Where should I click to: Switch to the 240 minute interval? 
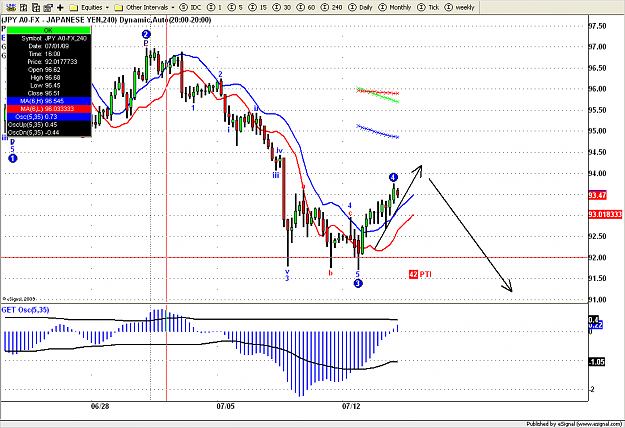pyautogui.click(x=332, y=7)
